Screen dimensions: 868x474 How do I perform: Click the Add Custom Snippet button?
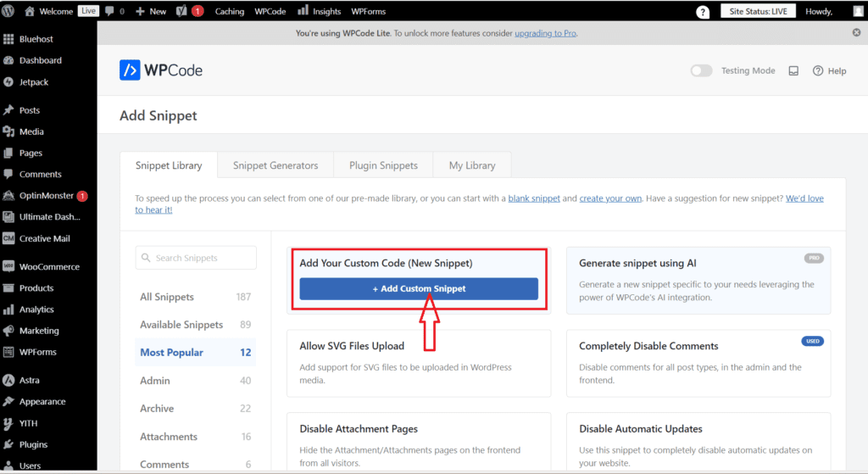tap(419, 288)
